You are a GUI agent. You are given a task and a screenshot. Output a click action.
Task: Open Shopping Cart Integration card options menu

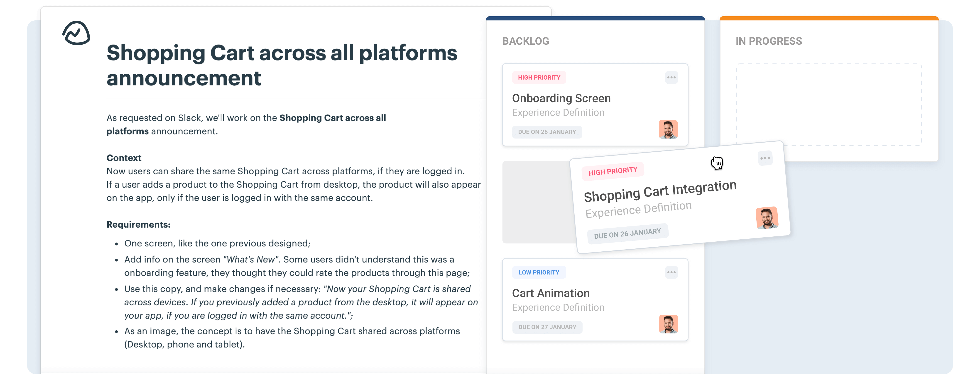765,158
